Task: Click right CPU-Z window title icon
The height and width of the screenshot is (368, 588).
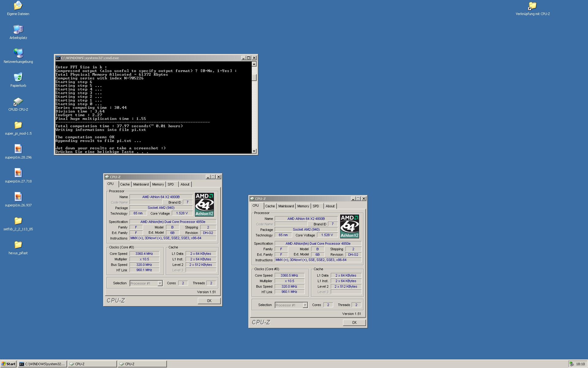Action: tap(252, 199)
